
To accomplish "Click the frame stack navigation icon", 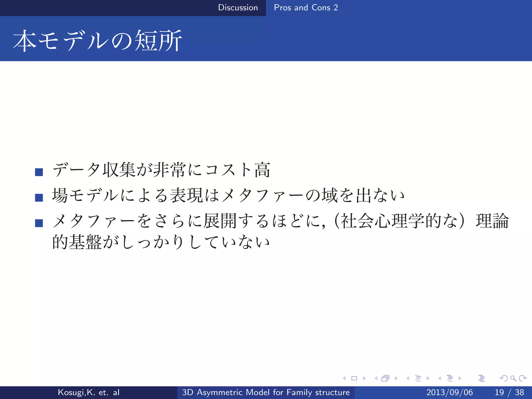I will point(385,378).
